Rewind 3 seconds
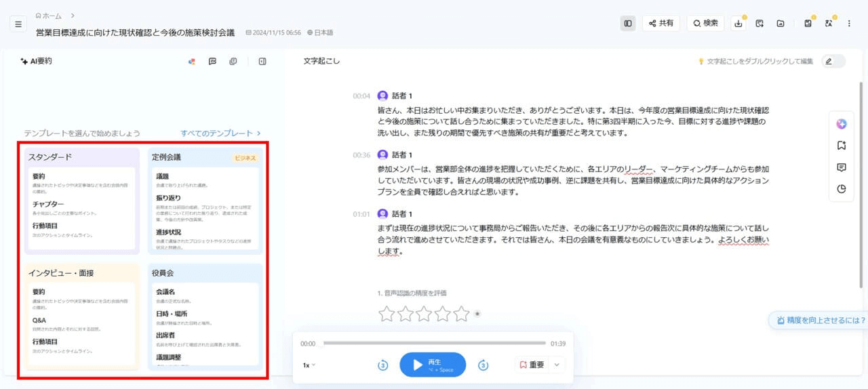The image size is (868, 389). pos(383,365)
